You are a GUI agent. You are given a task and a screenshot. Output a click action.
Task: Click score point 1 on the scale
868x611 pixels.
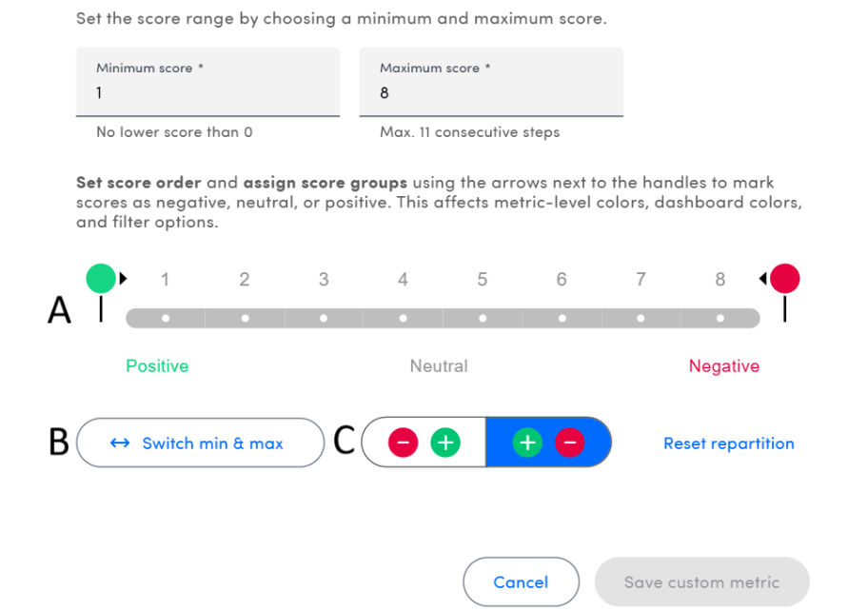tap(166, 318)
